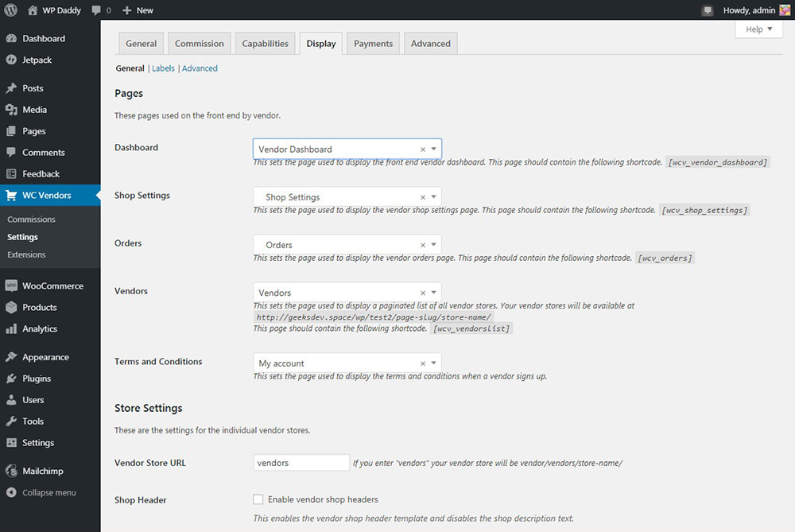The image size is (795, 532).
Task: Open Commissions submenu under WC Vendors
Action: tap(31, 219)
